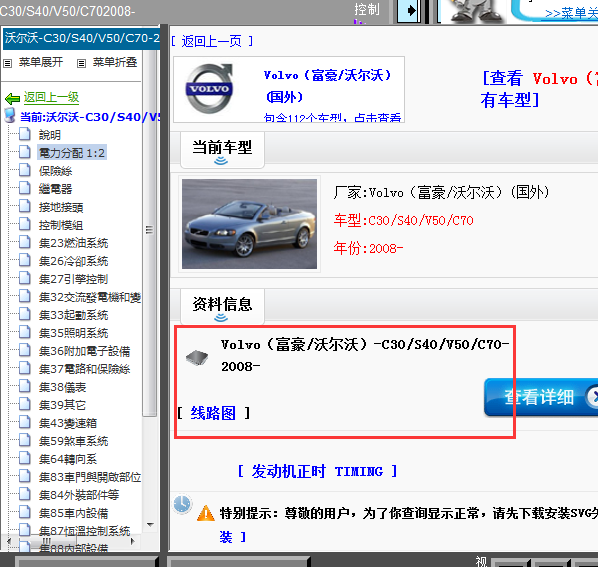
Task: Click the horizontal scrollbar right arrow in tree
Action: click(x=132, y=541)
